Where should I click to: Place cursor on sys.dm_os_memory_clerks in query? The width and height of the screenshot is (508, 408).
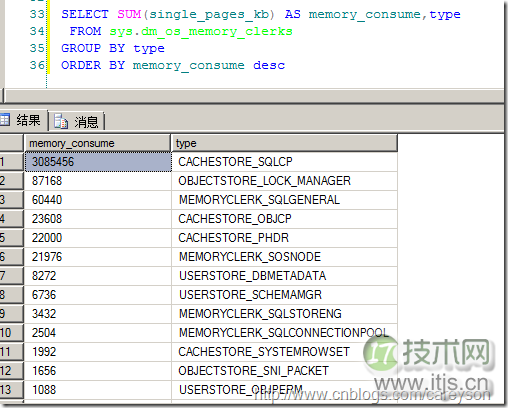coord(201,31)
